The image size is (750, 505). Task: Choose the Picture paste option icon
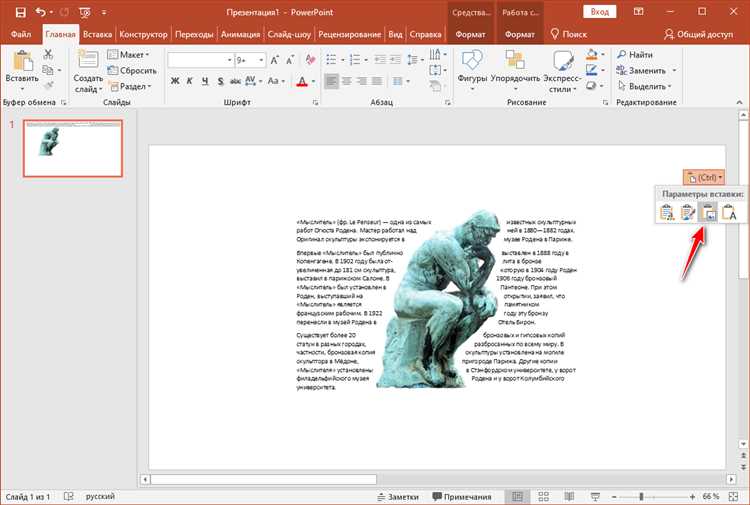(x=707, y=211)
